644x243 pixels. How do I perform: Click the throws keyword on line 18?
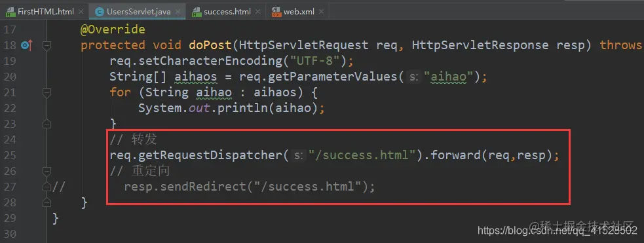click(x=621, y=45)
